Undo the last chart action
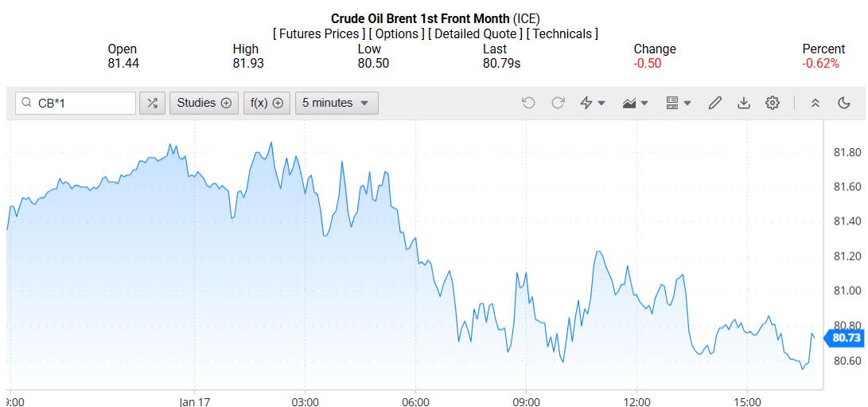 point(528,103)
